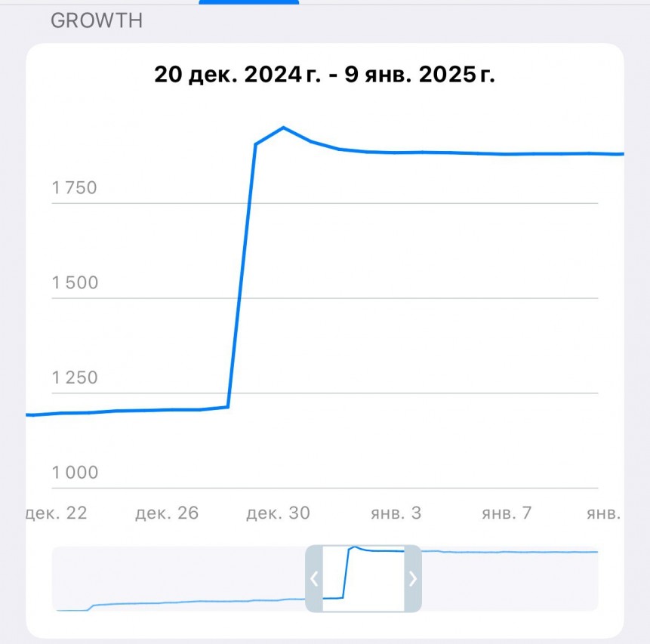
Task: Tap the peak point of the growth line
Action: pyautogui.click(x=283, y=128)
